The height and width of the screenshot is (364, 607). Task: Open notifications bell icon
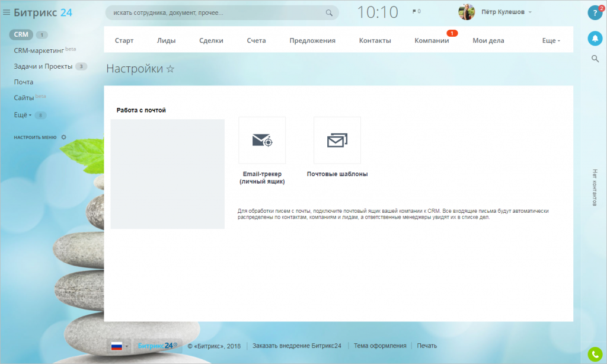click(595, 39)
